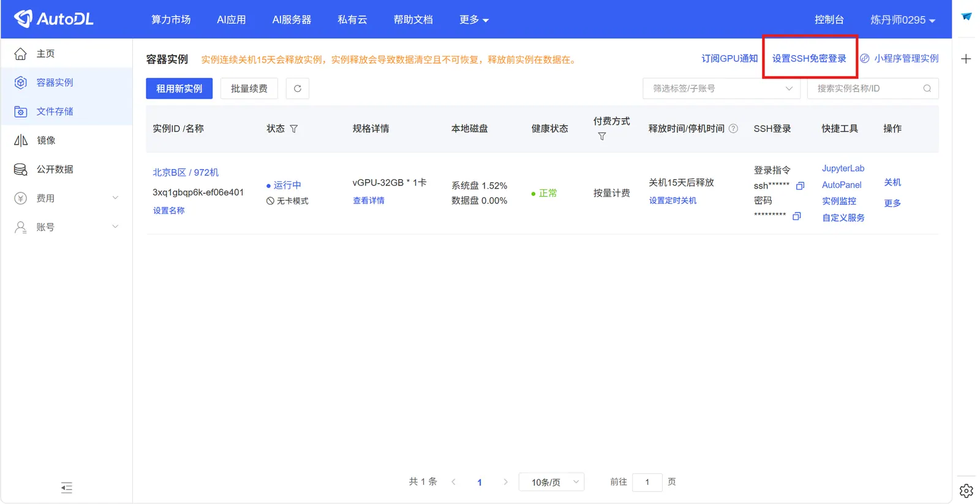Click the search magnifier icon
Viewport: 980px width, 504px height.
(x=927, y=88)
